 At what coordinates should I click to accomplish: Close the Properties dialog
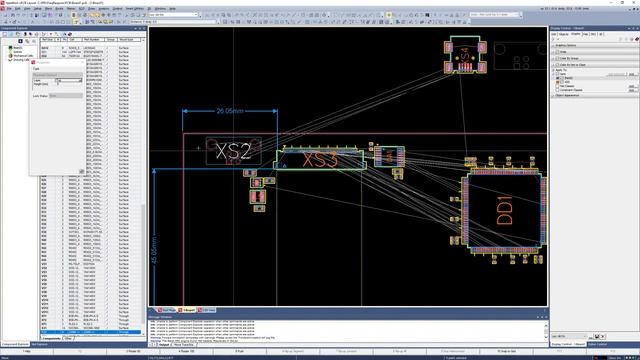coord(83,62)
